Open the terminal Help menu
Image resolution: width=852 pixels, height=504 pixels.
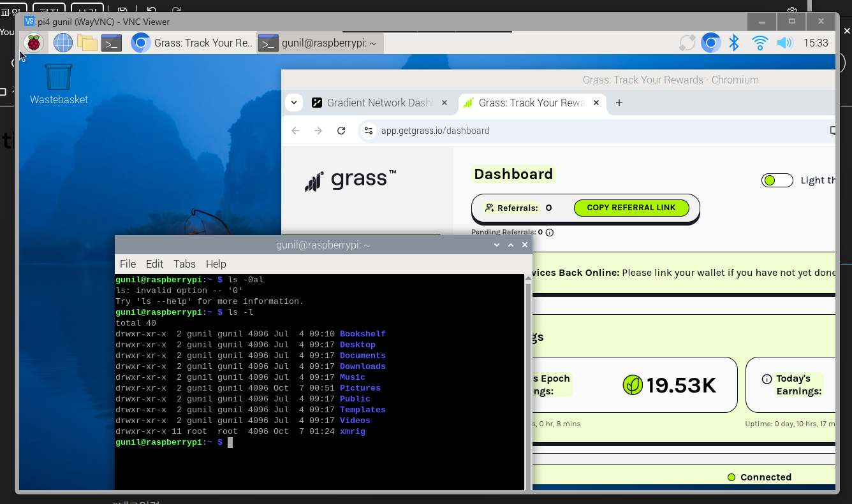[x=216, y=264]
